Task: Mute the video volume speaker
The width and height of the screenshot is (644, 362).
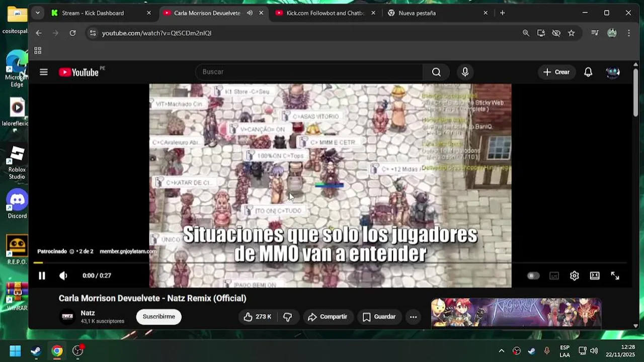Action: pos(63,276)
